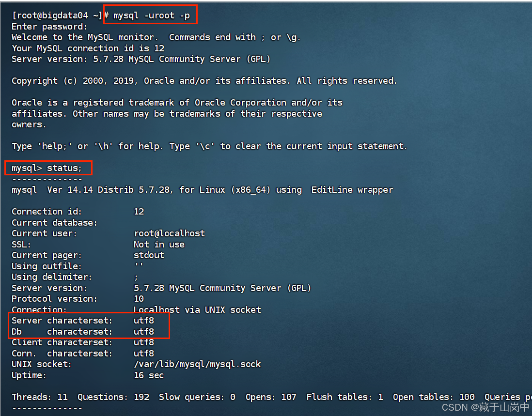Click the mysql> status; highlighted command
Image resolution: width=532 pixels, height=416 pixels.
48,168
